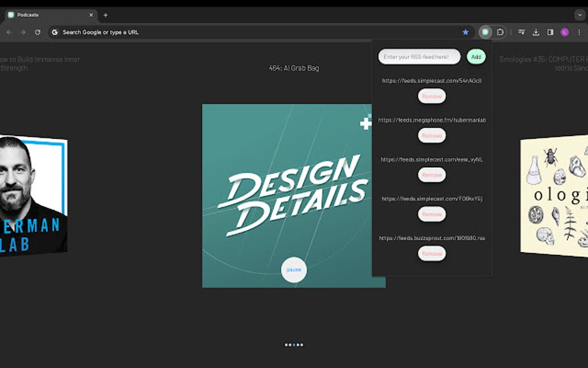Open the Downloads toolbar icon
The height and width of the screenshot is (368, 588).
536,32
